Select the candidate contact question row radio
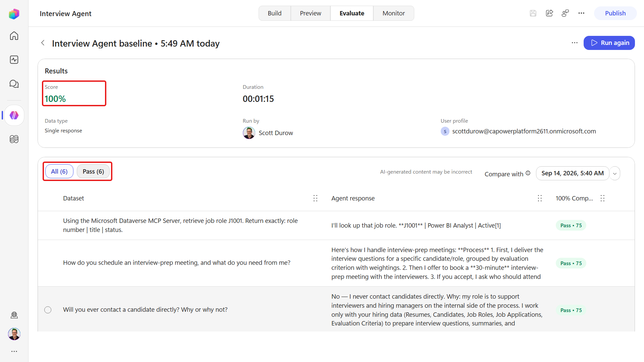Viewport: 644px width, 362px height. coord(48,310)
